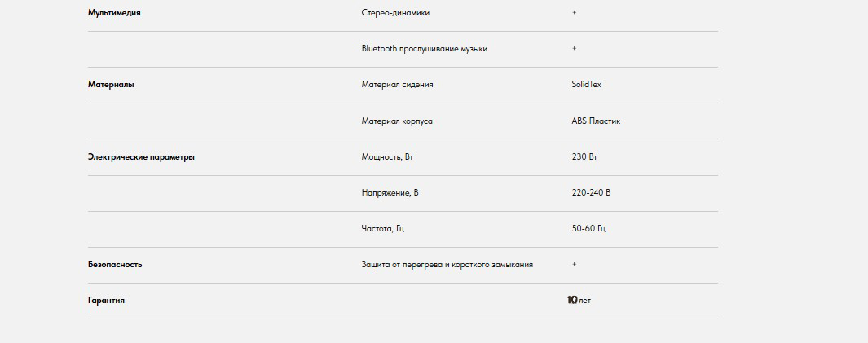Screen dimensions: 868x343
Task: Click the 220-240 В value
Action: click(x=591, y=192)
